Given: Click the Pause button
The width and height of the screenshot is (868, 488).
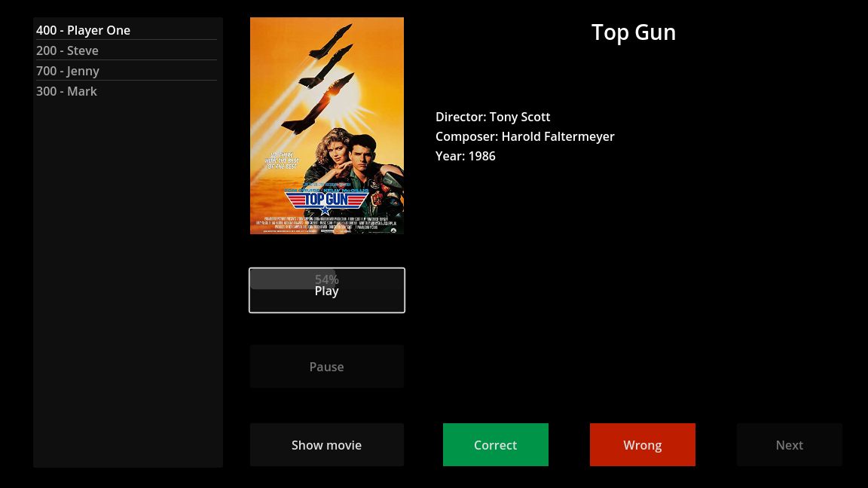Looking at the screenshot, I should (326, 366).
